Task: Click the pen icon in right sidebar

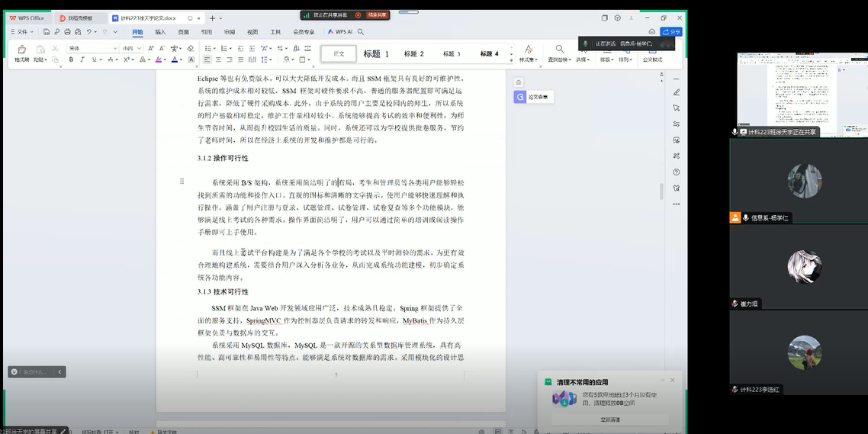Action: (x=677, y=92)
